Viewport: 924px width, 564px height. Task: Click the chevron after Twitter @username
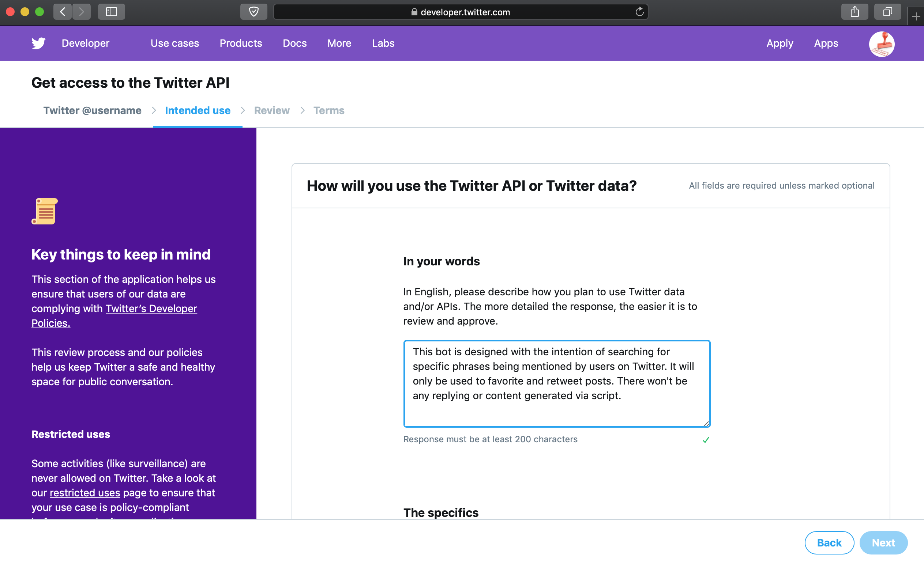pos(153,110)
